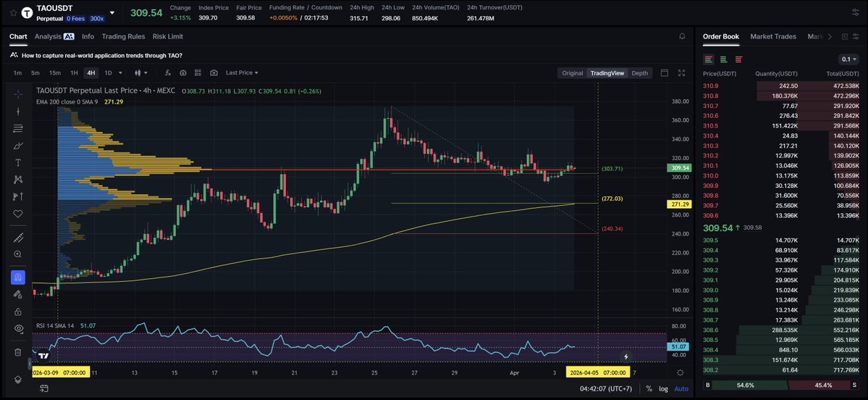
Task: Enter fullscreen chart mode
Action: click(x=681, y=73)
